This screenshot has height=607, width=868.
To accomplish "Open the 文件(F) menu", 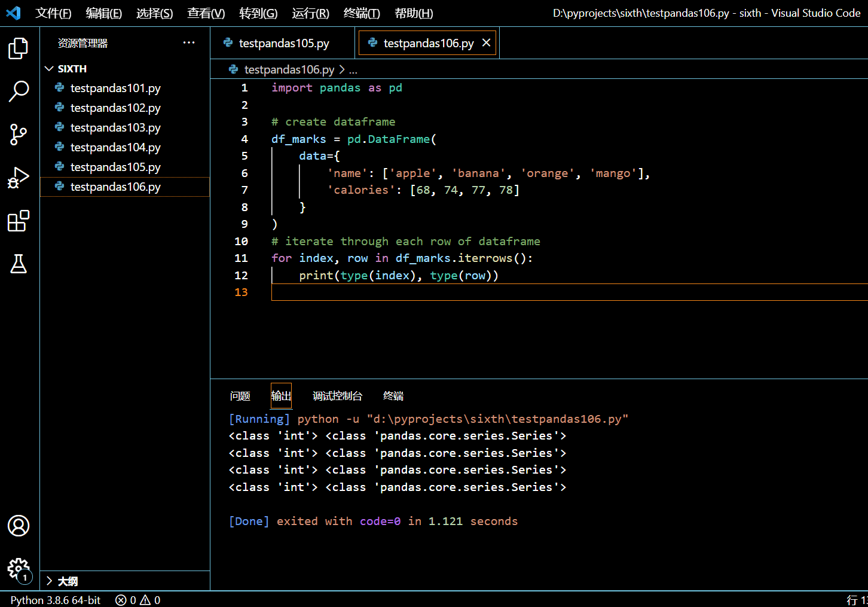I will [53, 13].
